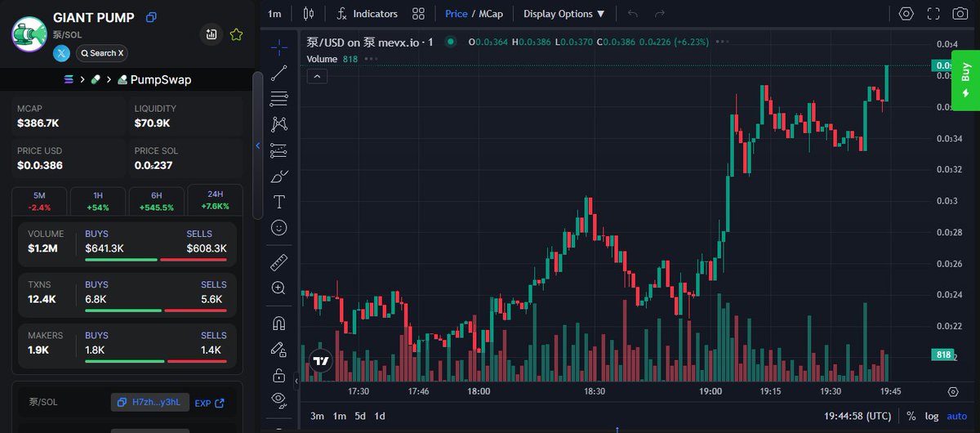Collapse drawing toolbar handle arrow
The image size is (980, 433).
tap(296, 380)
